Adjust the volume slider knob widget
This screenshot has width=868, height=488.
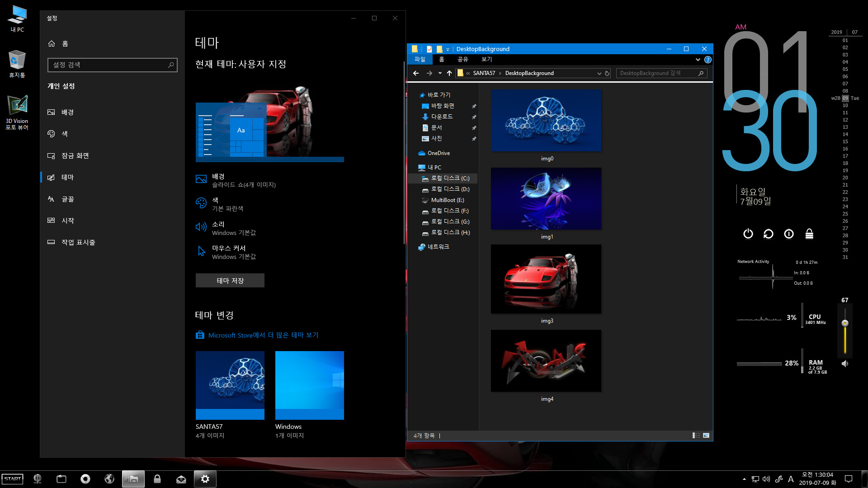pos(845,323)
